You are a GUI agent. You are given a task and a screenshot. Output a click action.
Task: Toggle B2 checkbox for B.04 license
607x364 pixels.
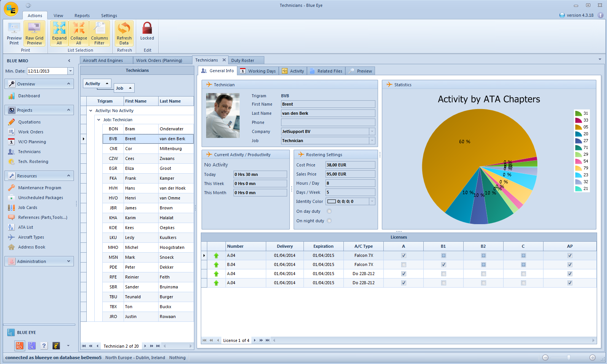point(483,264)
